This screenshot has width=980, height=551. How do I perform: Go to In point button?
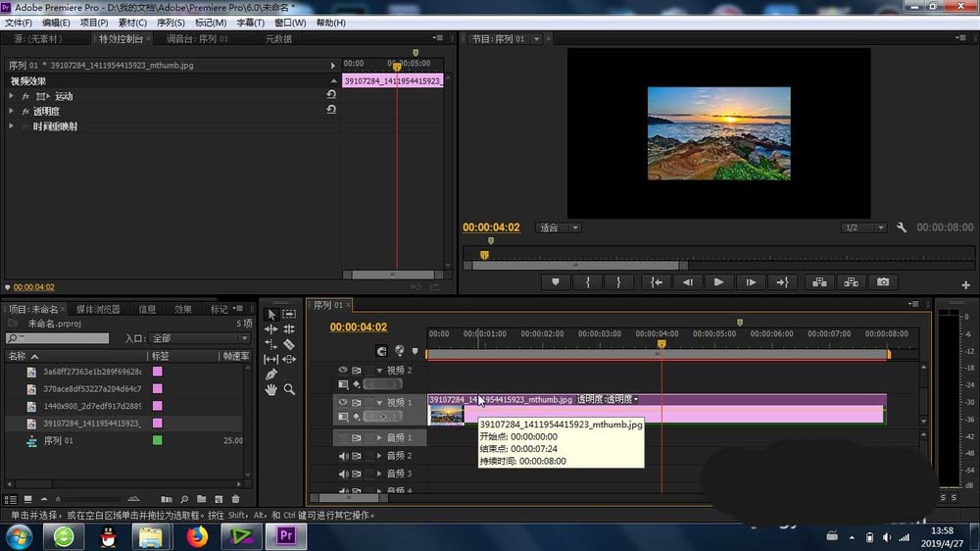(x=657, y=282)
